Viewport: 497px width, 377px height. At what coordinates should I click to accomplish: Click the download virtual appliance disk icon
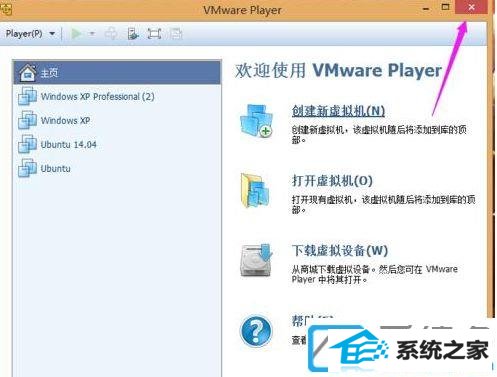click(257, 260)
